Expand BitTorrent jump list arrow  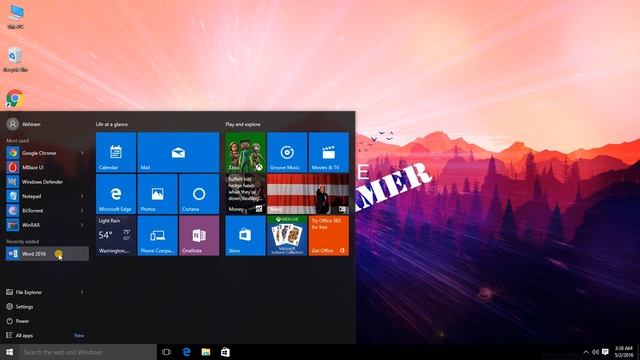click(82, 211)
